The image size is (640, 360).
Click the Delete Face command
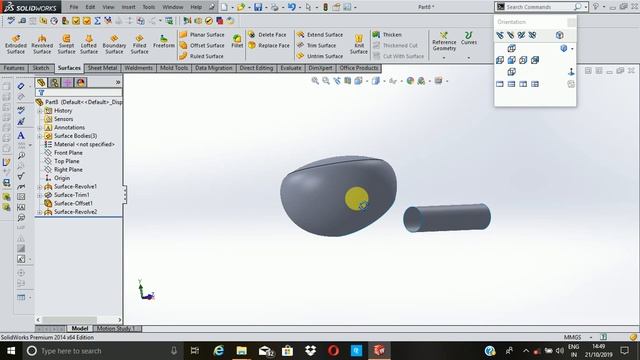pyautogui.click(x=267, y=35)
